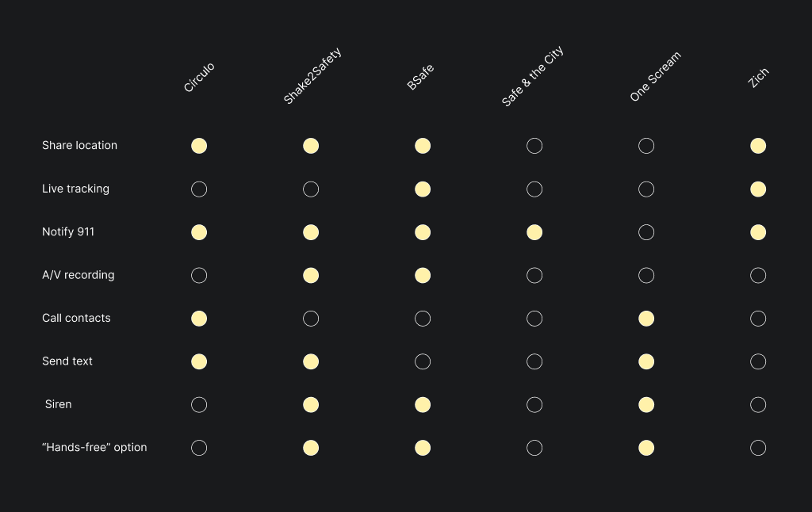Select the Safe & the City header
Screen dimensions: 812x512
click(x=532, y=77)
